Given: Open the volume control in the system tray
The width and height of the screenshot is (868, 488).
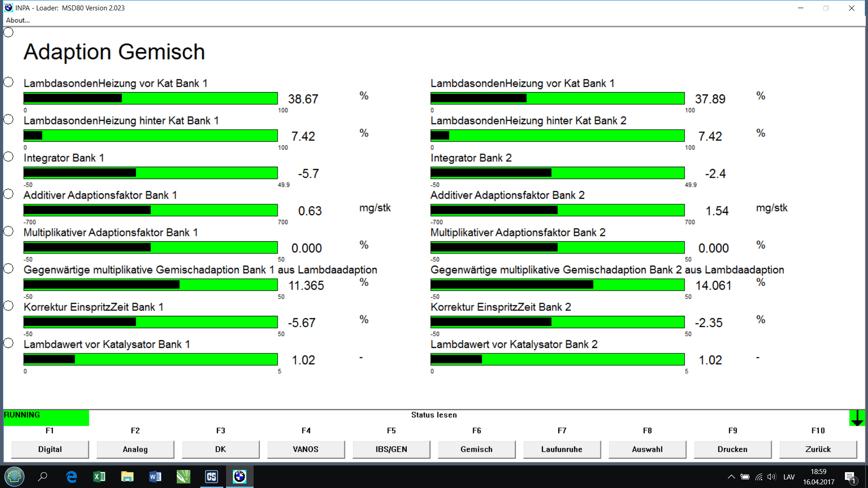Looking at the screenshot, I should click(771, 476).
